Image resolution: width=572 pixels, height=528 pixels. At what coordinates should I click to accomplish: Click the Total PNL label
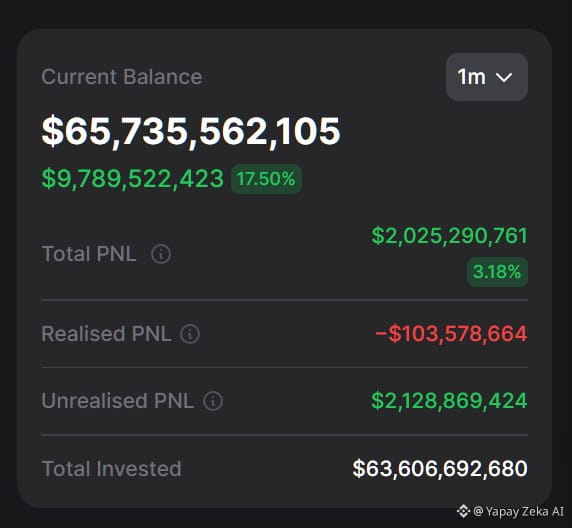click(x=89, y=254)
